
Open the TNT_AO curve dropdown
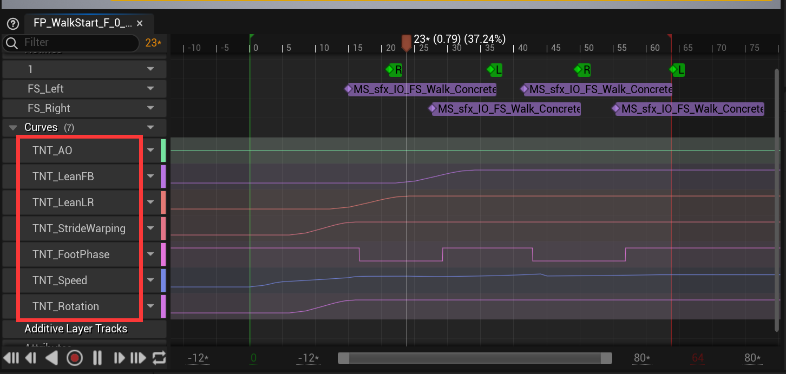(x=151, y=150)
